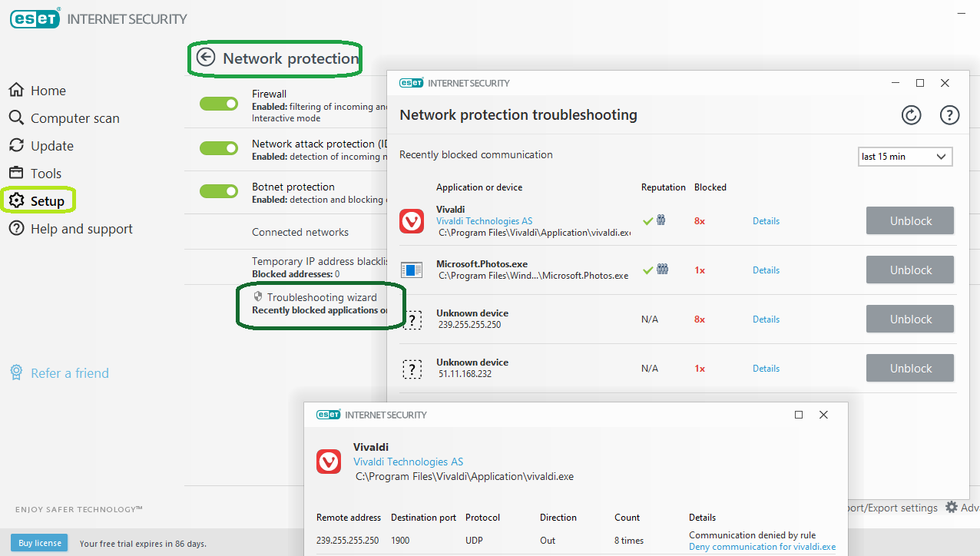Open the Troubleshooting wizard entry

(321, 297)
